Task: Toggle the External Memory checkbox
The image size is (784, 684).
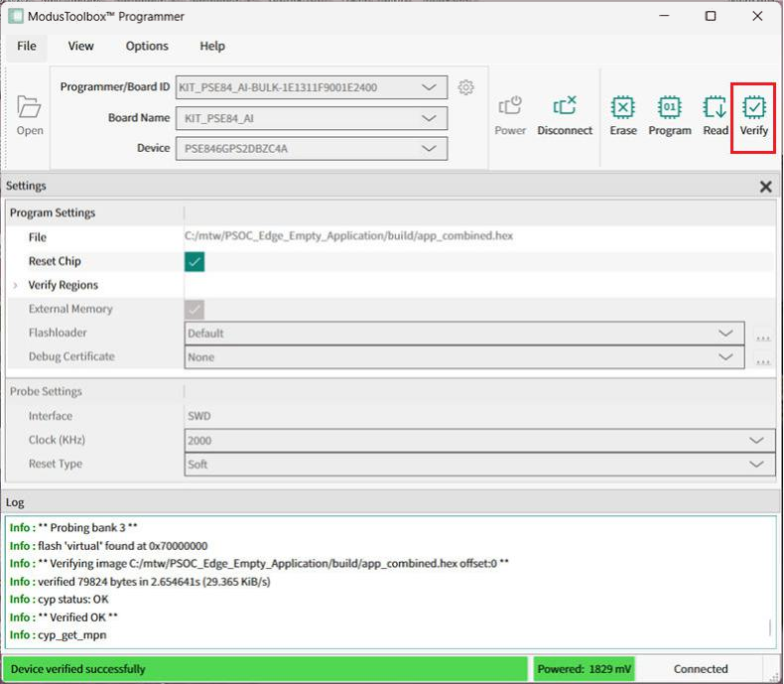Action: [194, 309]
